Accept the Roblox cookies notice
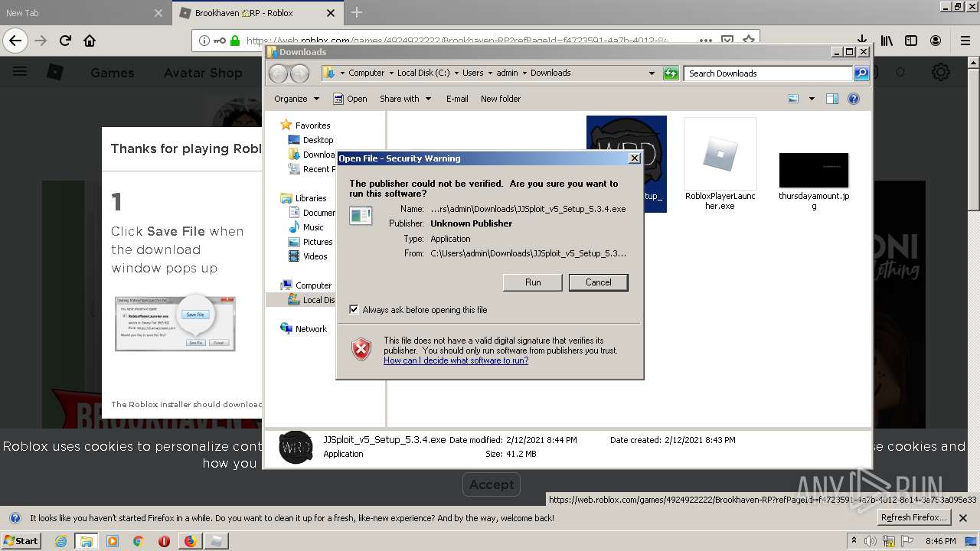The width and height of the screenshot is (980, 551). click(492, 484)
